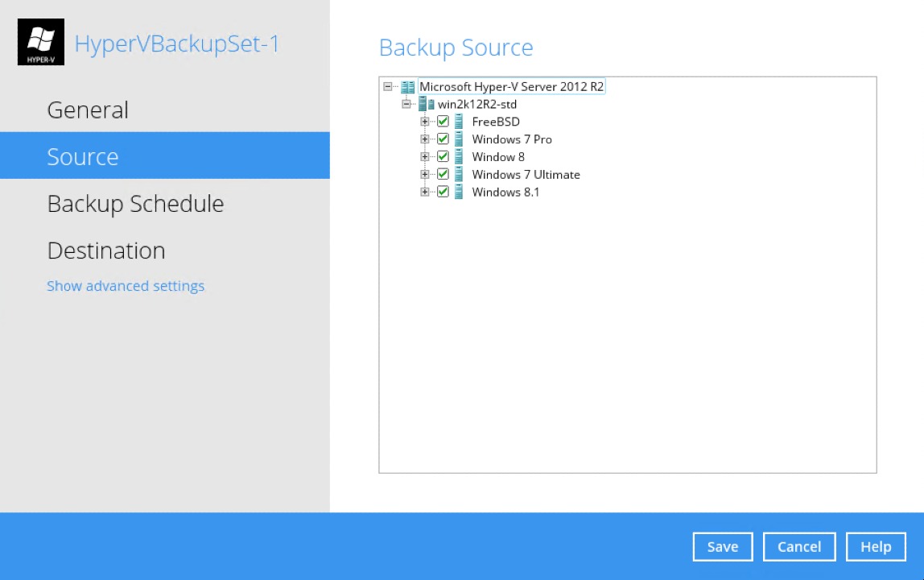924x580 pixels.
Task: Collapse the win2k12R2-std host node
Action: (406, 103)
